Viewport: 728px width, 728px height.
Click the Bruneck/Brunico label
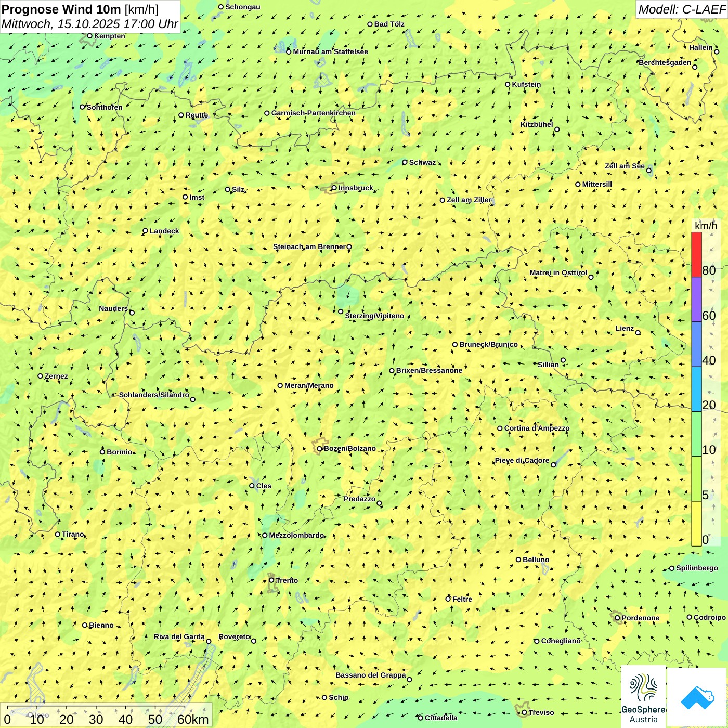pyautogui.click(x=488, y=344)
